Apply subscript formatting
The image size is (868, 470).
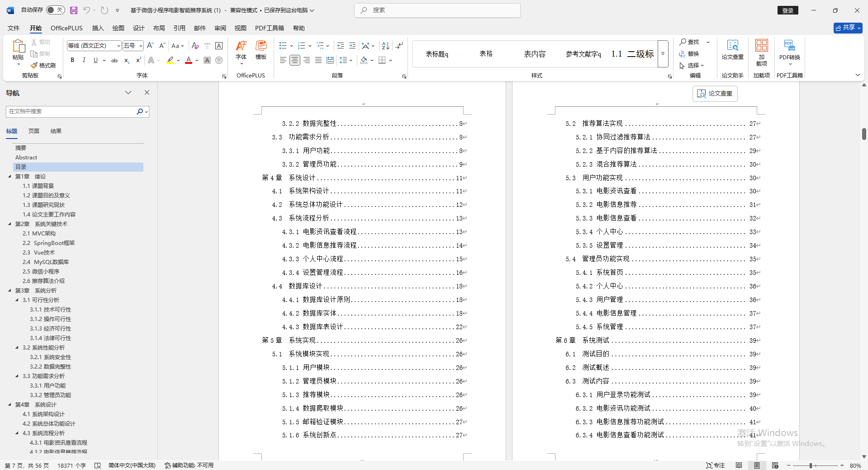(x=126, y=60)
